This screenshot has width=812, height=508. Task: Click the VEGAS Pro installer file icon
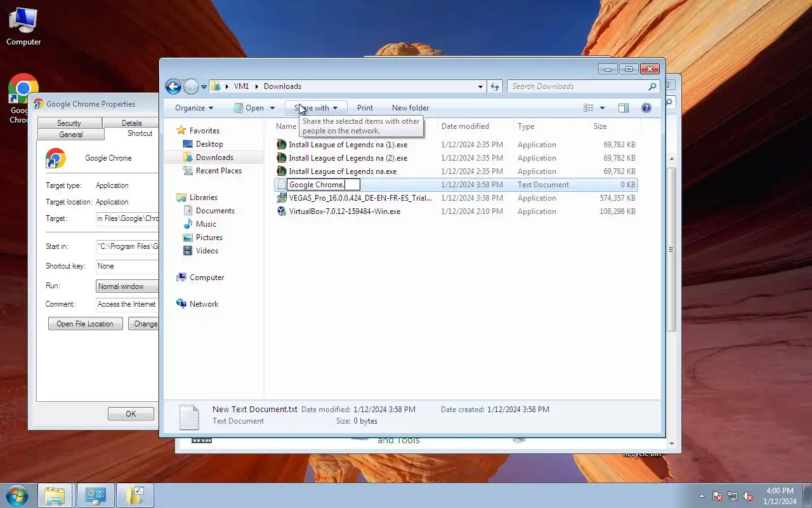point(282,198)
